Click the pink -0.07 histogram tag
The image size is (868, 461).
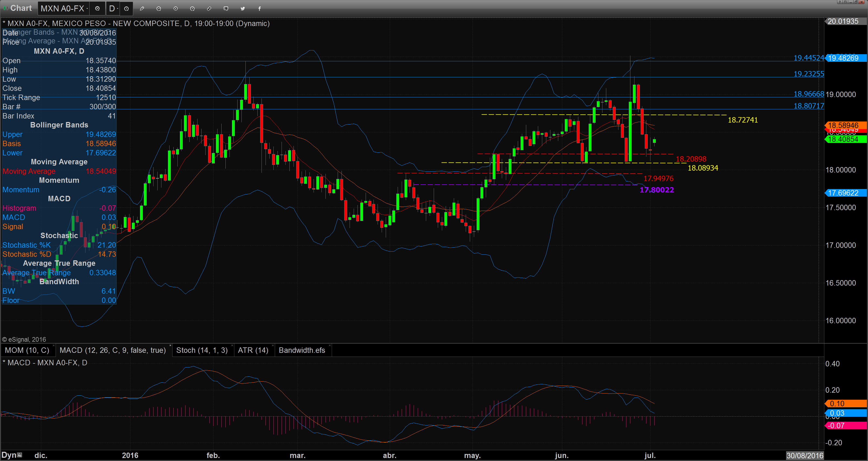(846, 425)
